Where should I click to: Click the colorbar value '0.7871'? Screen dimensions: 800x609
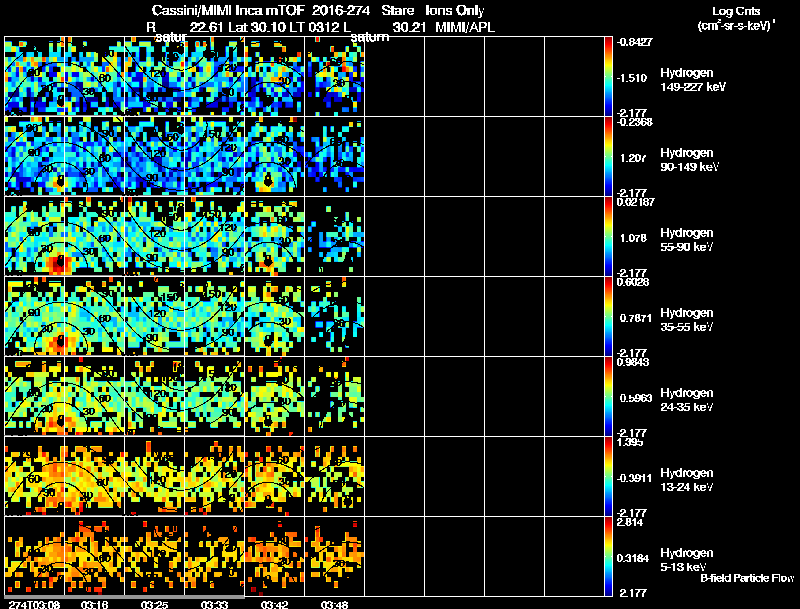coord(635,318)
